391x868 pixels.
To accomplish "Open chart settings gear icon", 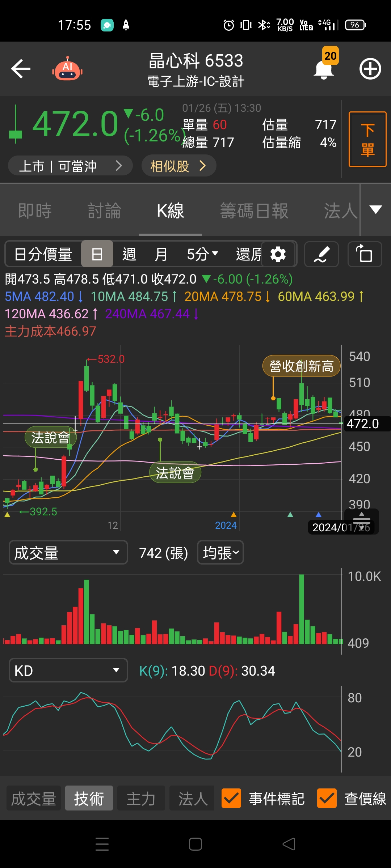I will click(278, 254).
